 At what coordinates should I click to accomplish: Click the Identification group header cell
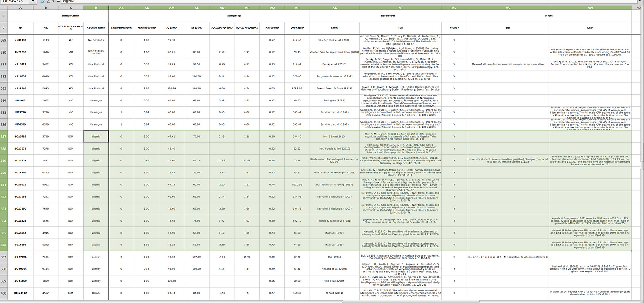(58, 16)
